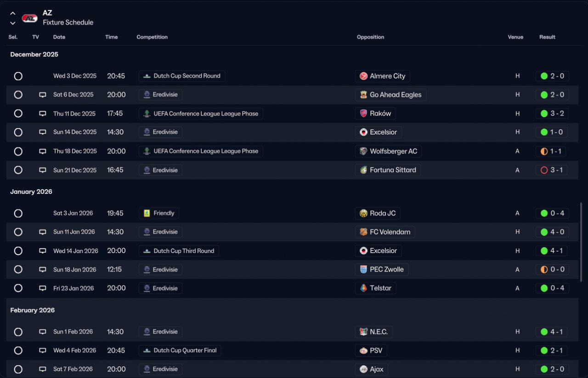The width and height of the screenshot is (588, 378).
Task: Click the Go Ahead Eagles club badge
Action: click(x=363, y=95)
